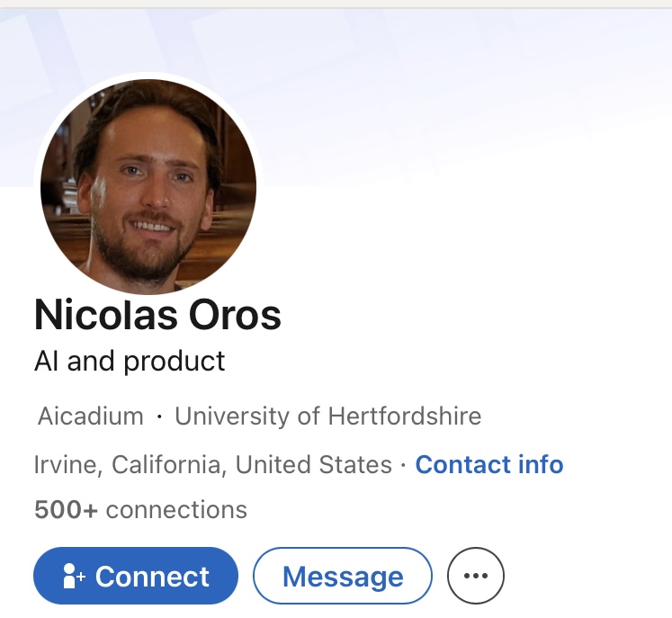Open the Contact info link

(x=489, y=465)
